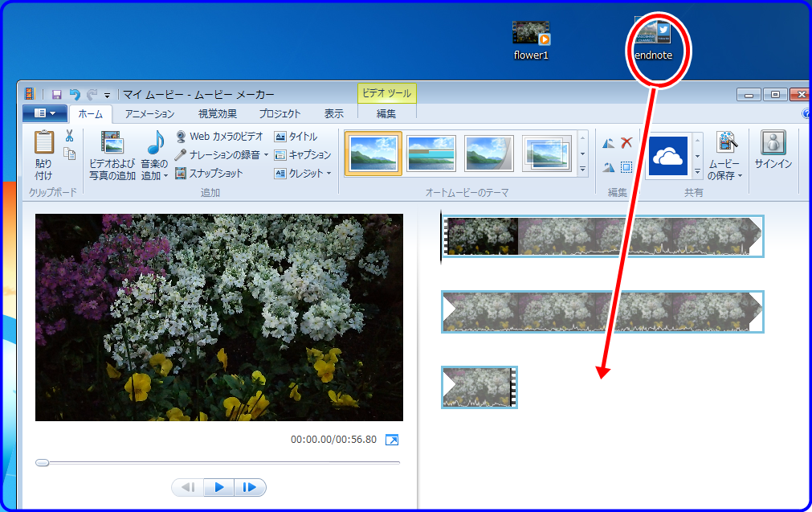Click the preview seek slider handle
This screenshot has height=512, width=812.
[x=43, y=463]
